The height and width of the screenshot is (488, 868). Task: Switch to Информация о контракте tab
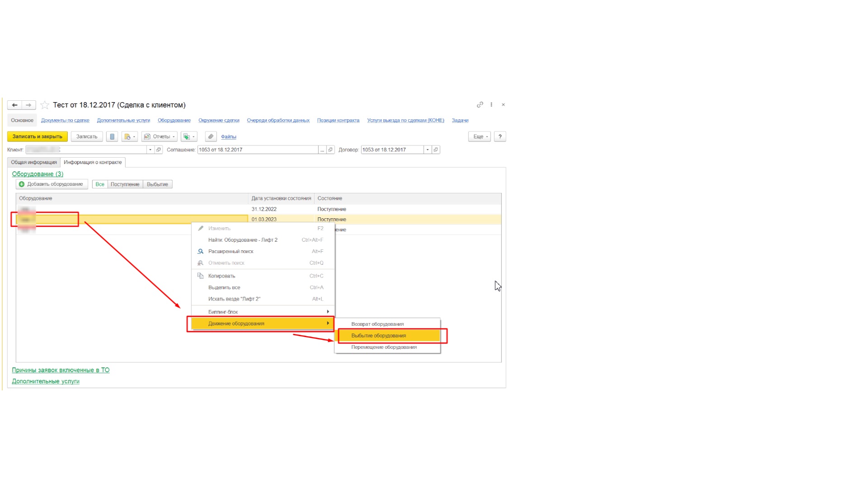tap(93, 162)
